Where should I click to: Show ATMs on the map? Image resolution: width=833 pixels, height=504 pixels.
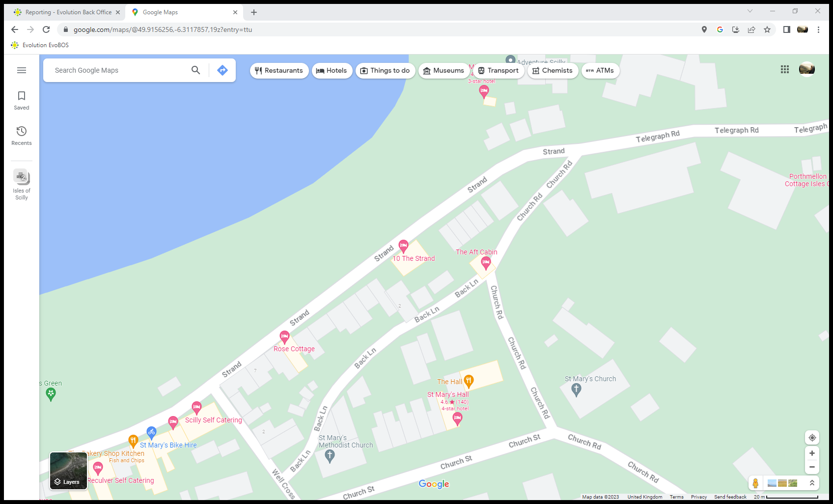600,71
